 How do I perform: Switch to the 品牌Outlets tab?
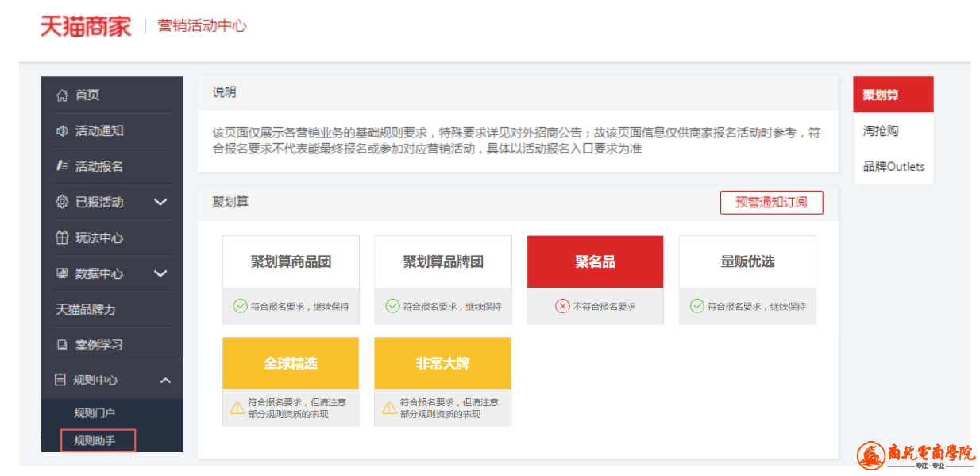[x=893, y=167]
